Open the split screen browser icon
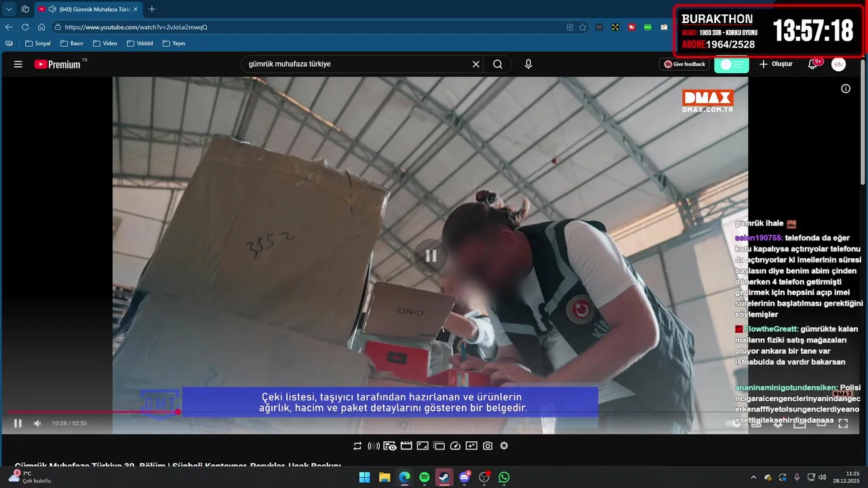The image size is (868, 488). coord(570,27)
